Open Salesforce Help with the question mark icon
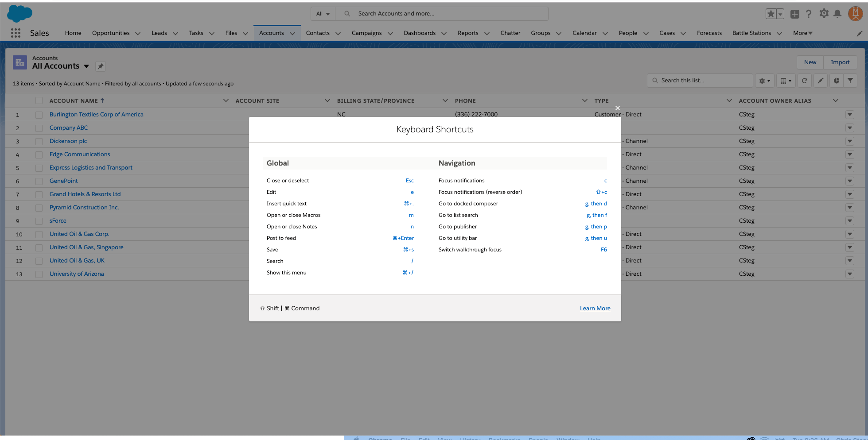 click(x=809, y=14)
